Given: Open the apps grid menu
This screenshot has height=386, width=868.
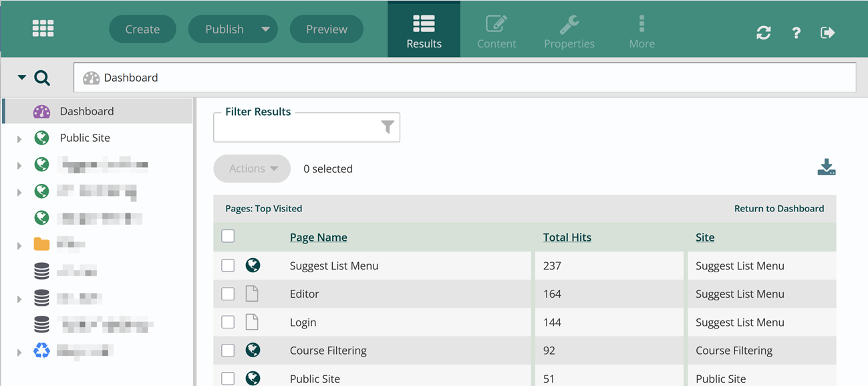Looking at the screenshot, I should [43, 29].
